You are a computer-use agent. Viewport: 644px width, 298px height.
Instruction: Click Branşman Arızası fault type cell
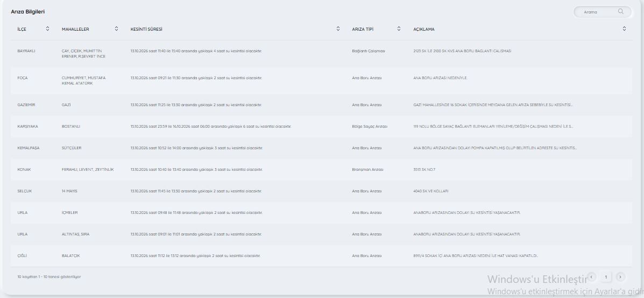[367, 170]
